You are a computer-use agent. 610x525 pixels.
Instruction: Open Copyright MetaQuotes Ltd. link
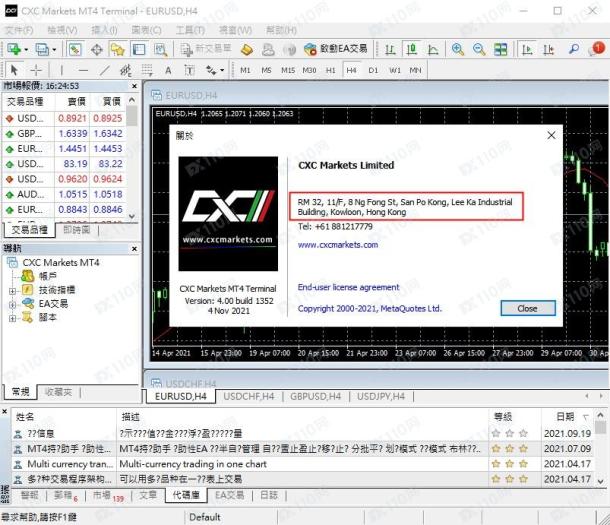pos(370,308)
